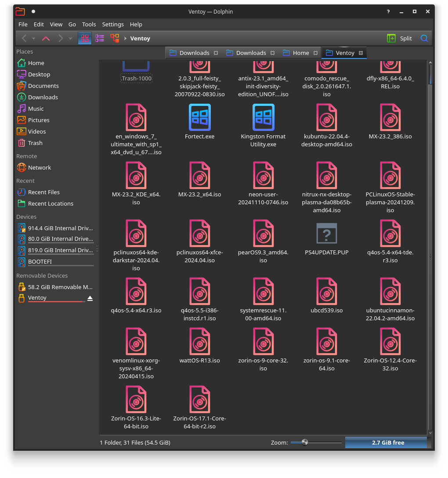Select the Windows 7 Ultimate ISO file

(x=136, y=130)
